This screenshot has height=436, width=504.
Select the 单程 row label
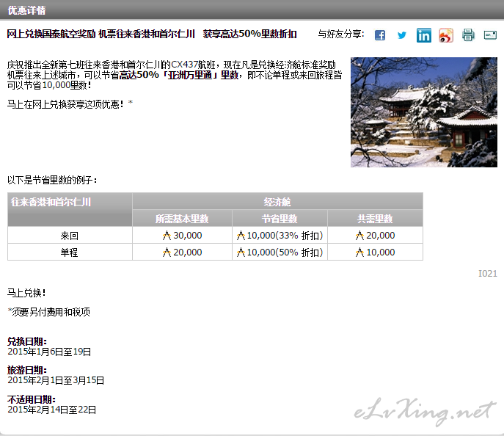tap(70, 252)
